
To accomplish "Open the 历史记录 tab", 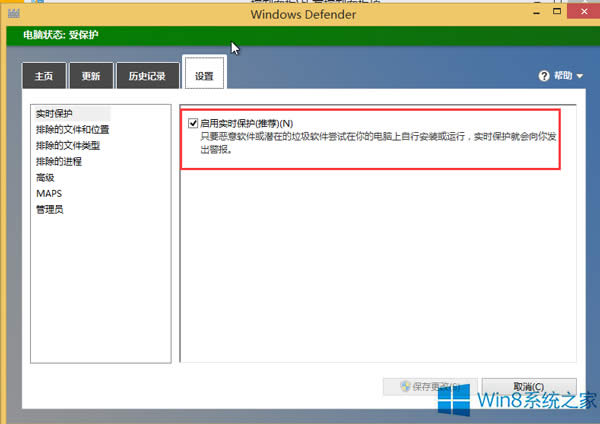I will 147,76.
